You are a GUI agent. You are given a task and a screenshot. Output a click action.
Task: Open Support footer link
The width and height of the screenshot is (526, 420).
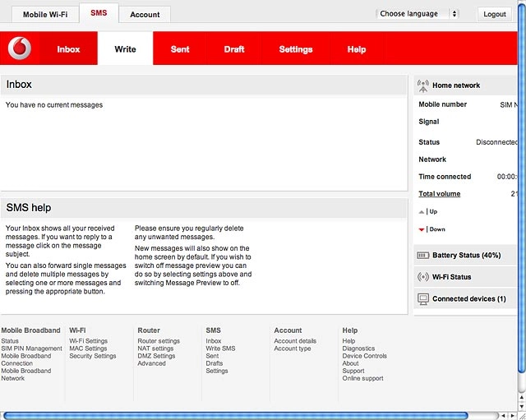point(353,371)
